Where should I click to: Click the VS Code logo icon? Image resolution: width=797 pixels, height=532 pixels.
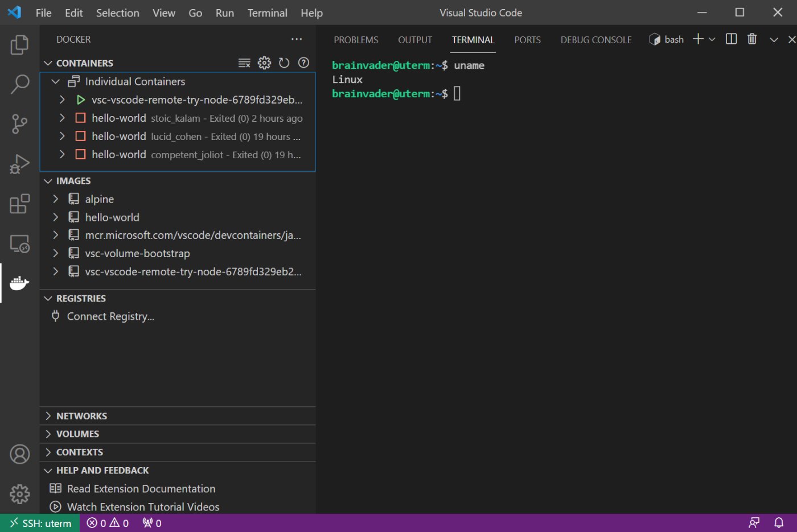[x=14, y=13]
